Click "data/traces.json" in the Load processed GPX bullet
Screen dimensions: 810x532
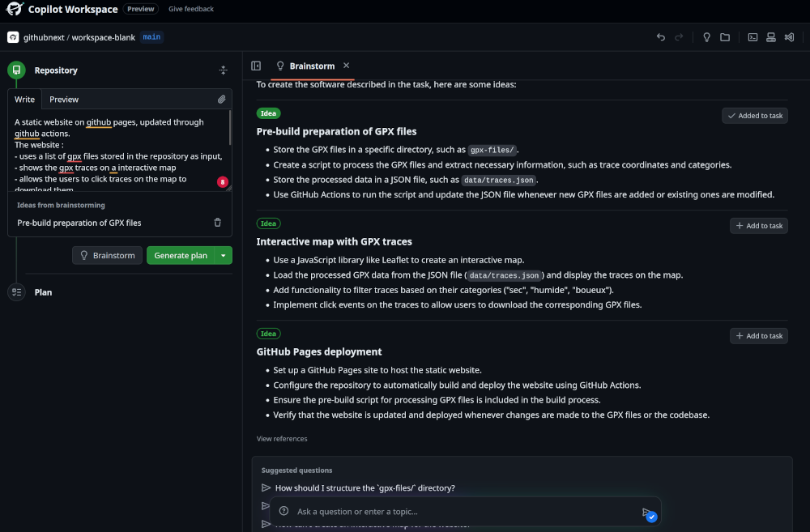504,275
